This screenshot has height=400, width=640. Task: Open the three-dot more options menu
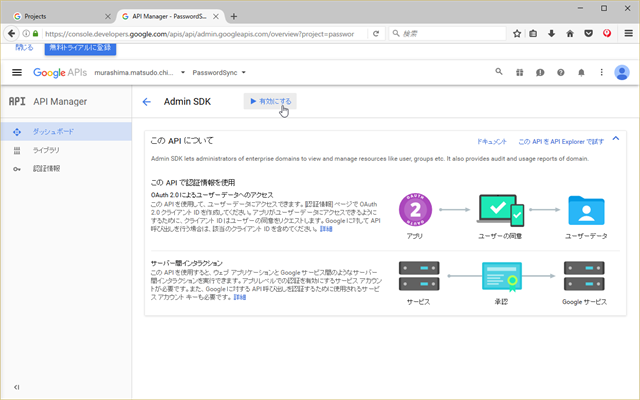(601, 72)
